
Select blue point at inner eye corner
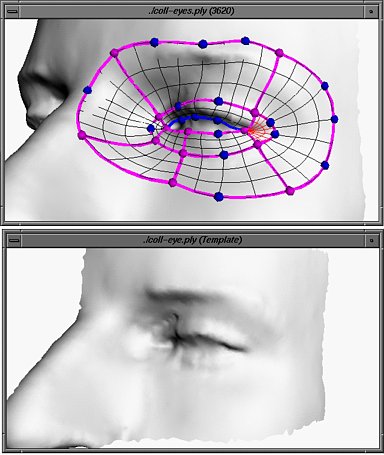click(151, 128)
